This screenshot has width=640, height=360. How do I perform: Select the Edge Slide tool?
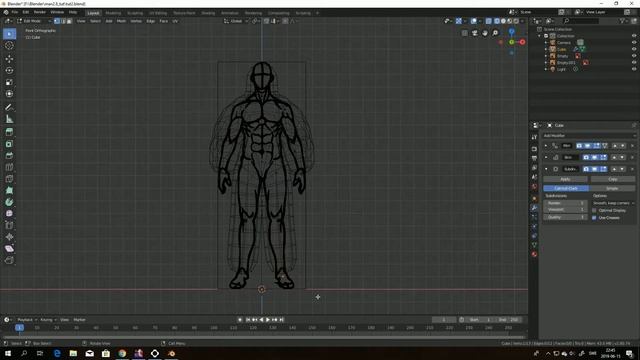tap(9, 225)
